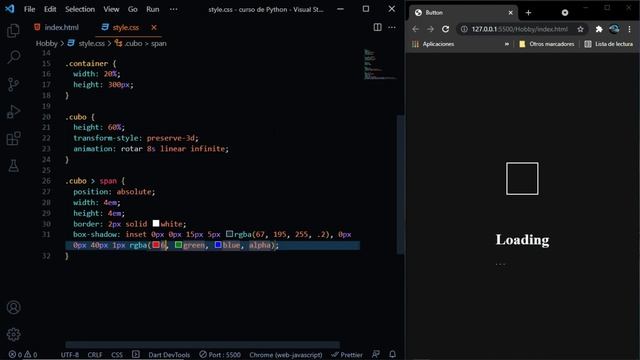Click the Loading heading on the page
The width and height of the screenshot is (640, 360).
pos(522,240)
